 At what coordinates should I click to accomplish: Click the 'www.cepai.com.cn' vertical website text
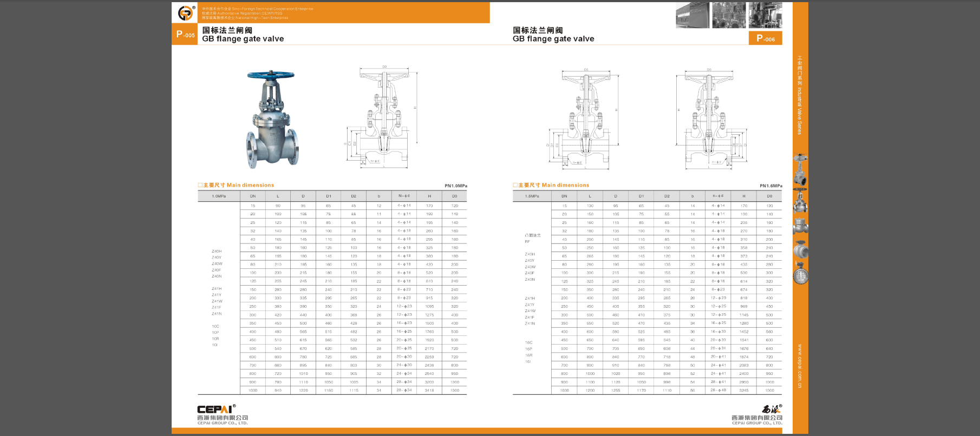click(799, 366)
